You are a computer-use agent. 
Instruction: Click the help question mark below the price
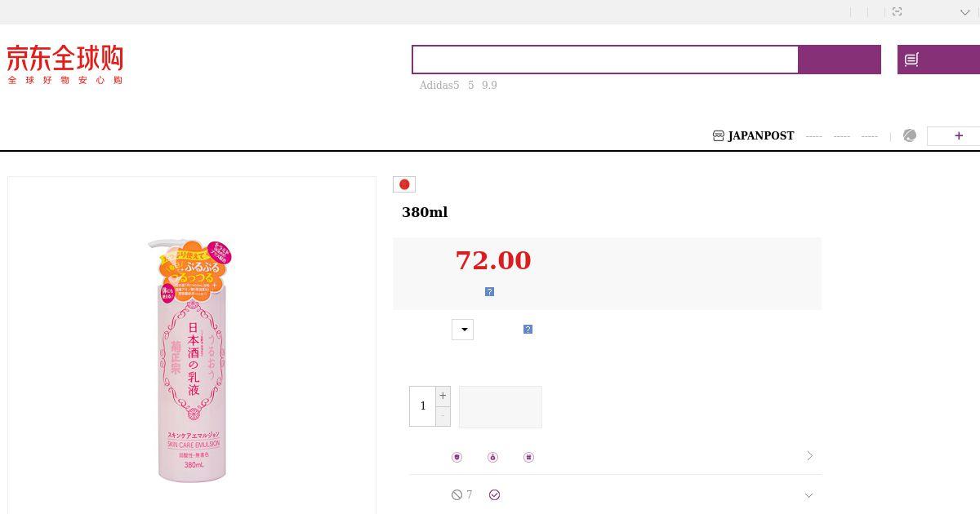489,291
